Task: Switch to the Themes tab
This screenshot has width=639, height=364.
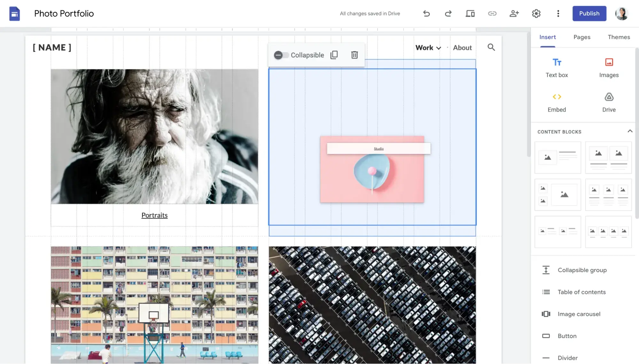Action: coord(619,37)
